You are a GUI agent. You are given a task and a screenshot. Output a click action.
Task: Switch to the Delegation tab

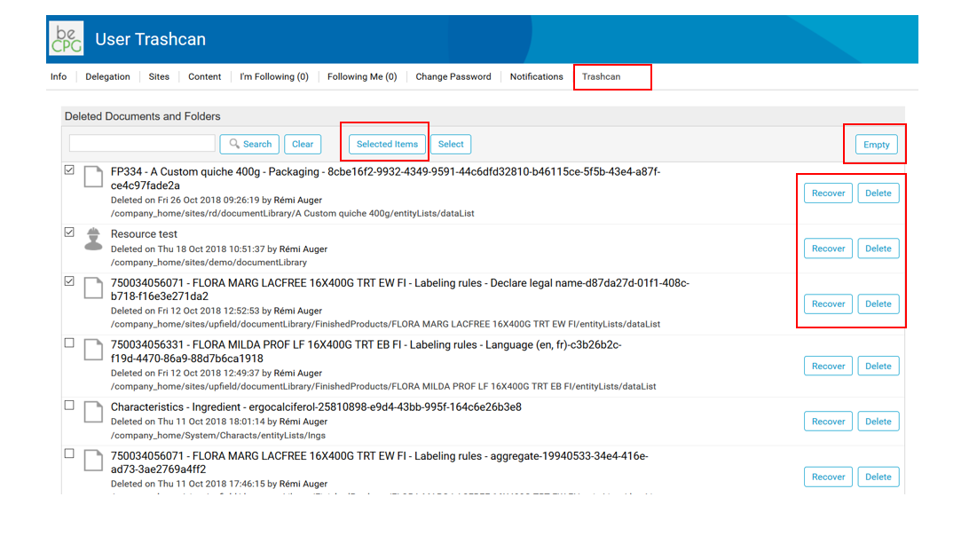(107, 76)
